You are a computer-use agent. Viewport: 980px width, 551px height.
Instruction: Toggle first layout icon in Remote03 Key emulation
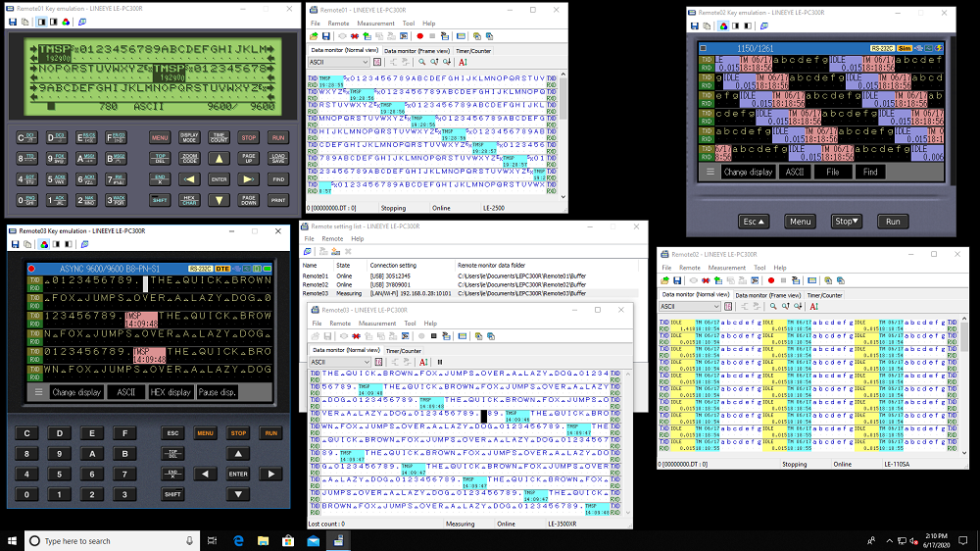tap(56, 244)
